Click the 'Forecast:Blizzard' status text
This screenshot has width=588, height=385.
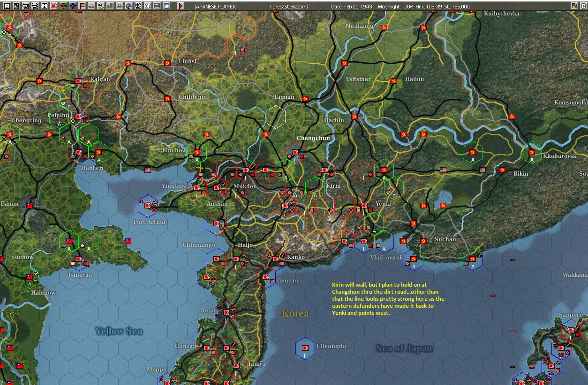(290, 7)
